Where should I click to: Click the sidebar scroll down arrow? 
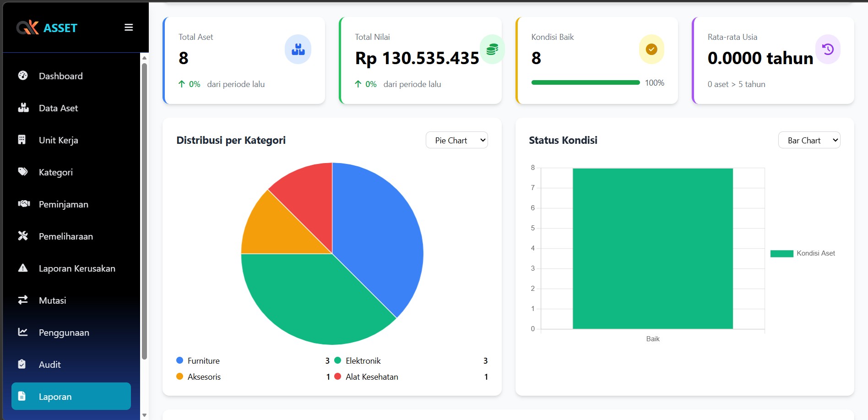[x=144, y=415]
